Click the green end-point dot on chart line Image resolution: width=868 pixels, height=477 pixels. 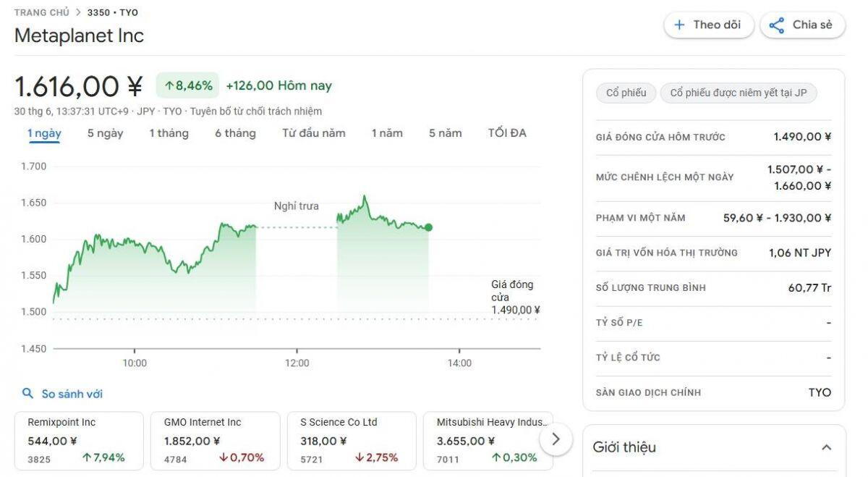point(428,228)
